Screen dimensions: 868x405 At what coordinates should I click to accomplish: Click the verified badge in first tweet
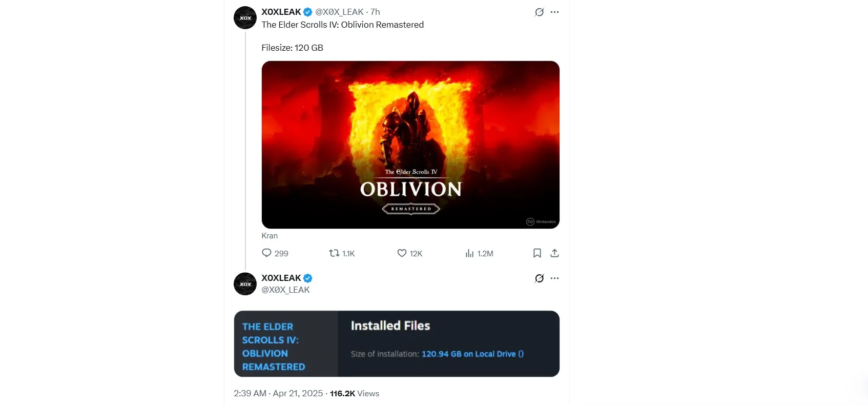click(x=308, y=12)
